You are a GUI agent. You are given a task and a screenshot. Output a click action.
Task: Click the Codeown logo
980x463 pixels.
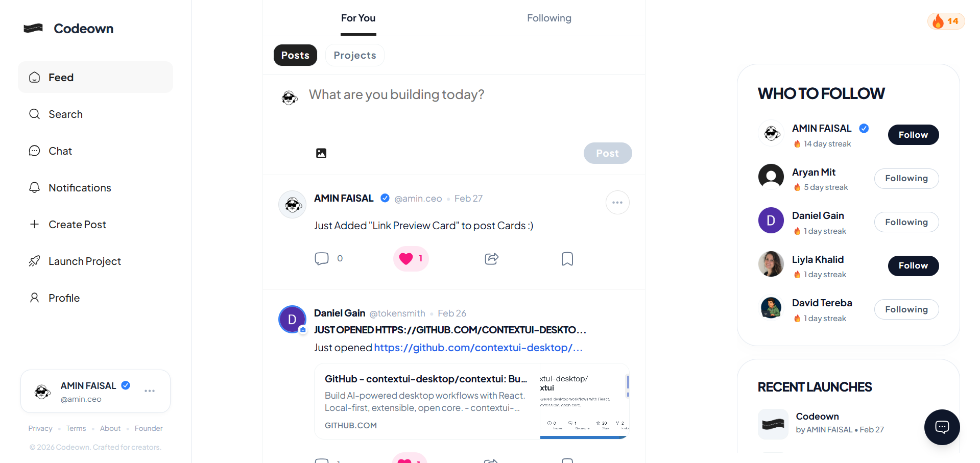point(68,28)
